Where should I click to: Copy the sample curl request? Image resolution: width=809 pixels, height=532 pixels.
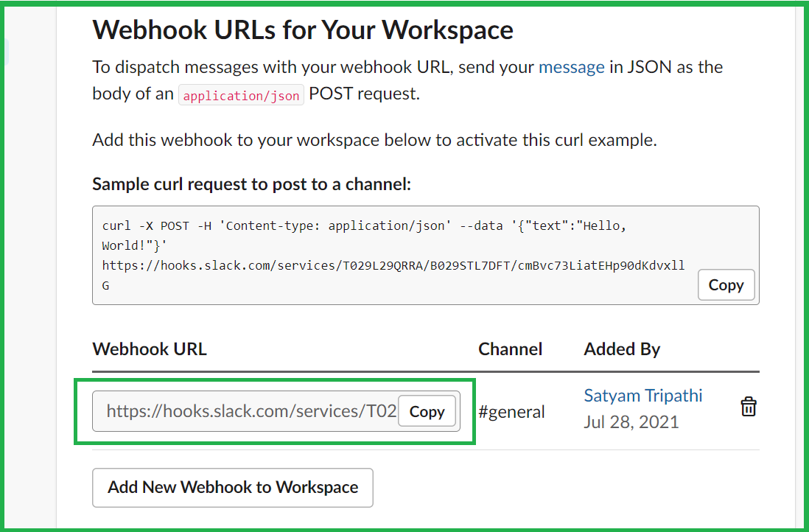[x=726, y=285]
